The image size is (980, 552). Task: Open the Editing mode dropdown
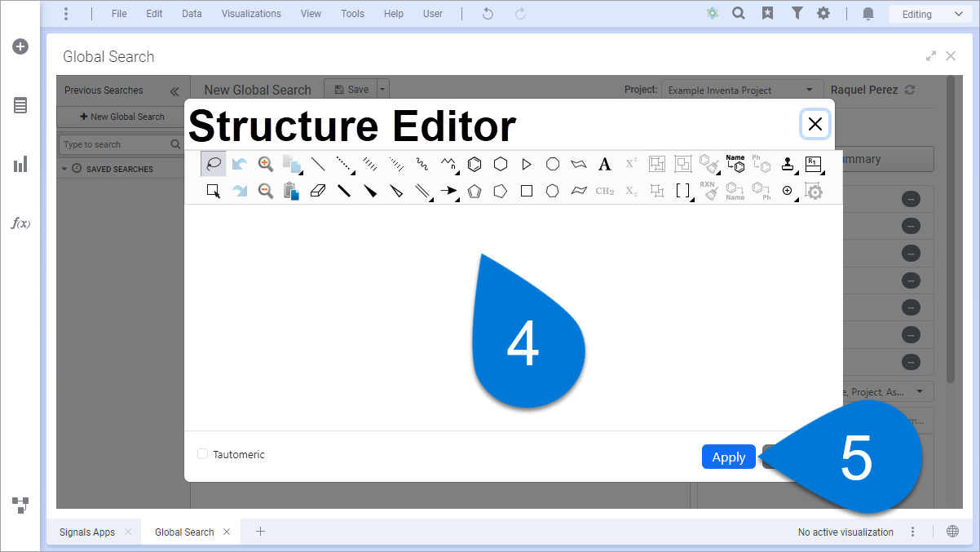(x=929, y=14)
